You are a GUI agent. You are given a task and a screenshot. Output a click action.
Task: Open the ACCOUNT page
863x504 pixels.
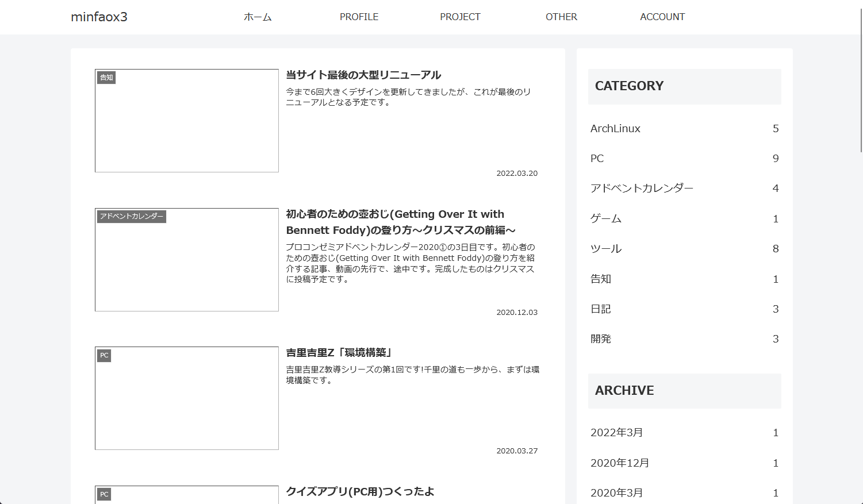point(662,17)
